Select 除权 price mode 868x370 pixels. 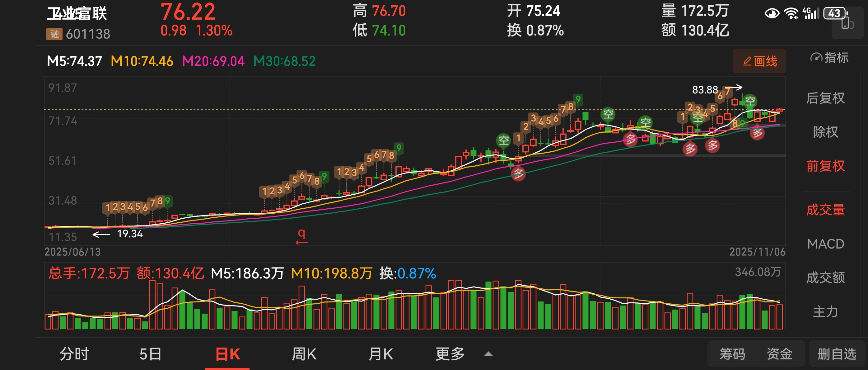[825, 132]
